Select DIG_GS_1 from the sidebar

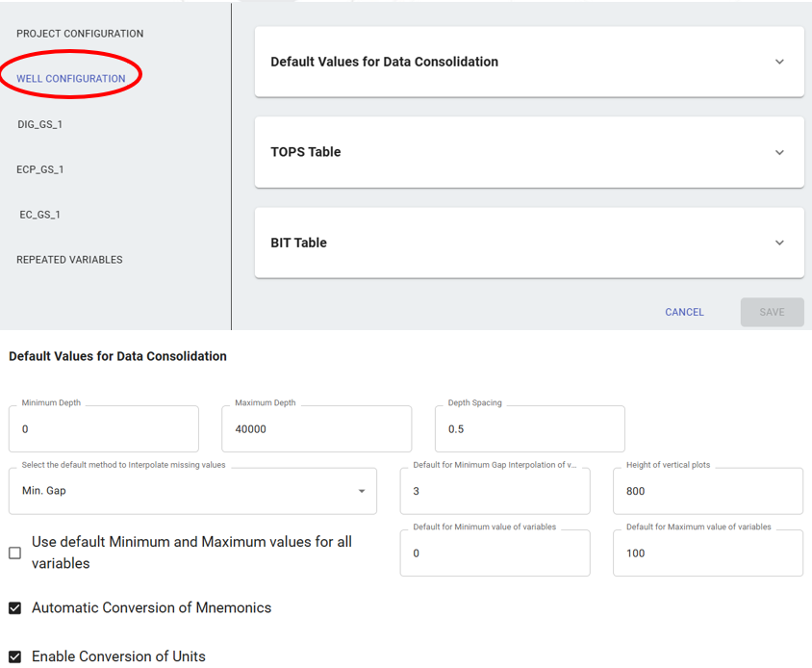click(39, 124)
